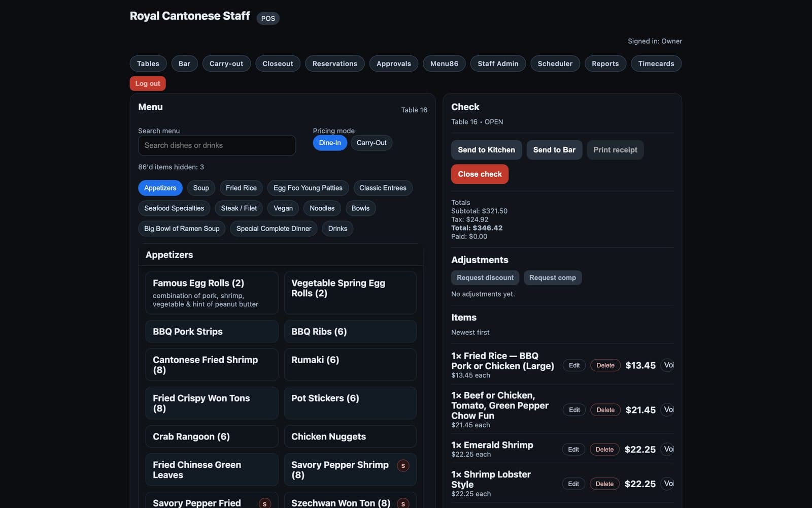The width and height of the screenshot is (812, 508).
Task: Delete the Fried Rice BBQ Pork item
Action: pos(605,365)
